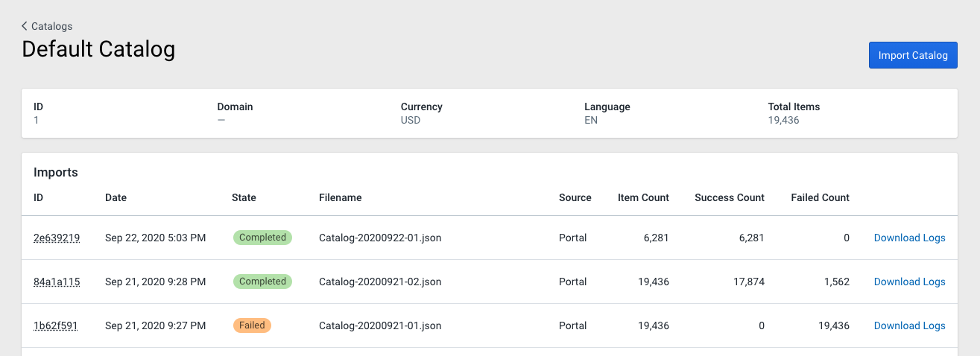Click date Sep 21, 2020 9:27 PM
This screenshot has height=356, width=980.
pyautogui.click(x=156, y=326)
